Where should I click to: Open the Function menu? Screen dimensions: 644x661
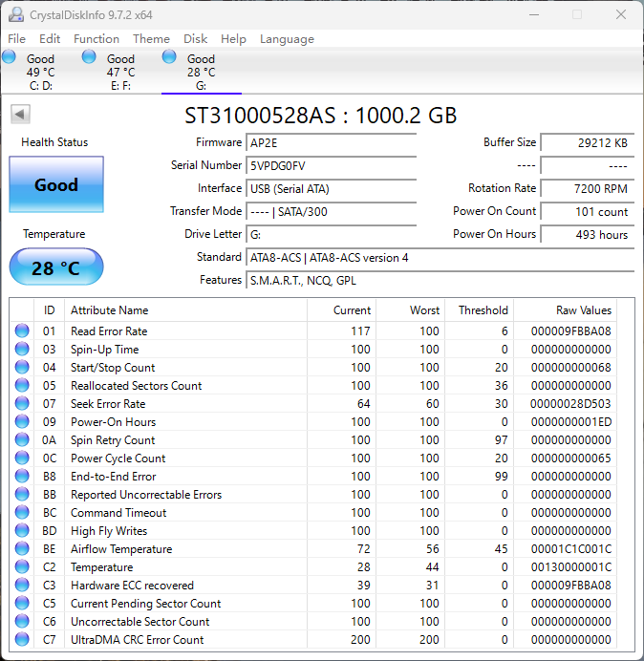[97, 39]
